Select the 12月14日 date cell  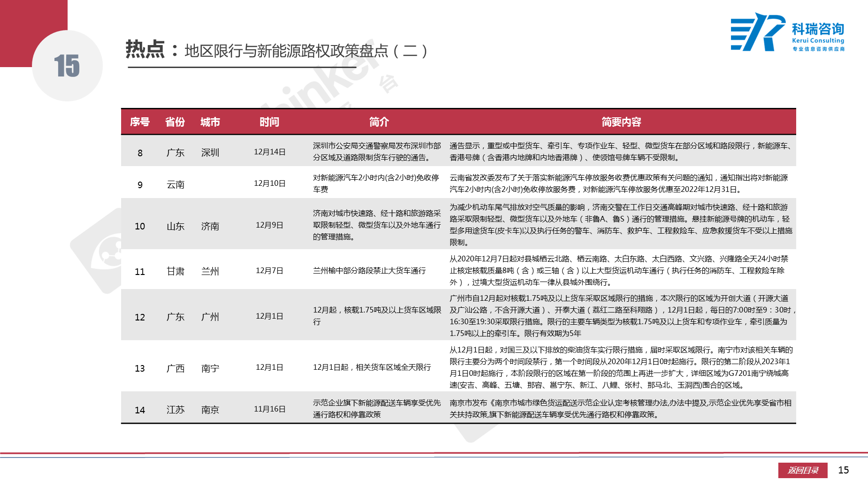click(x=269, y=152)
